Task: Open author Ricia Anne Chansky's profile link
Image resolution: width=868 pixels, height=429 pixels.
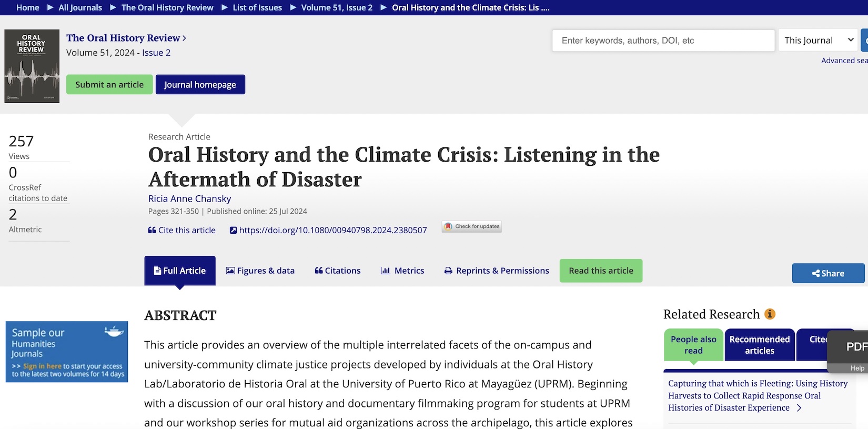Action: click(189, 198)
